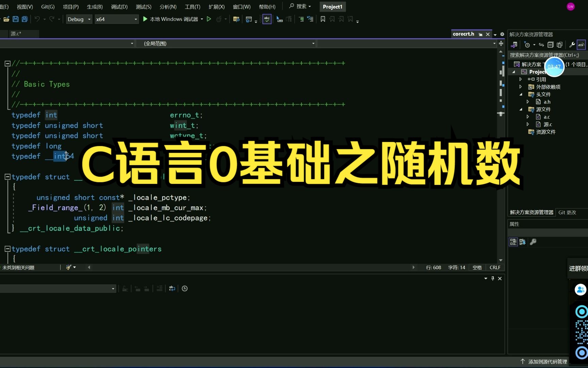Collapse all in solution explorer

point(550,45)
